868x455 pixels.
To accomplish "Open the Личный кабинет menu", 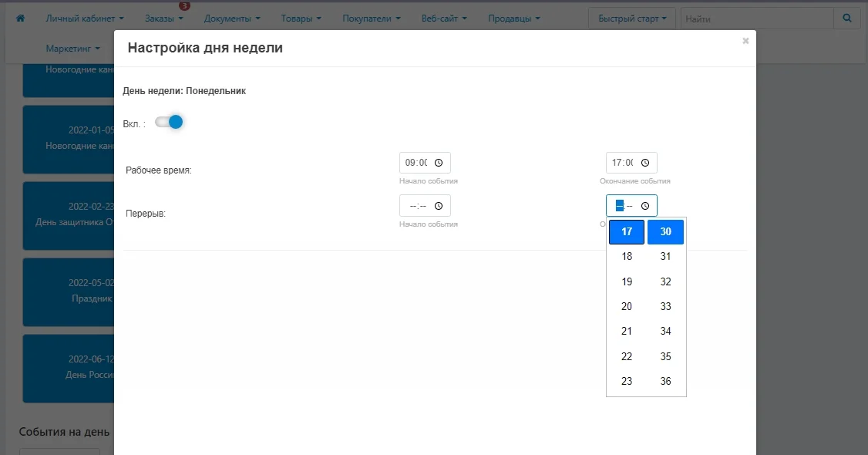I will pos(85,19).
